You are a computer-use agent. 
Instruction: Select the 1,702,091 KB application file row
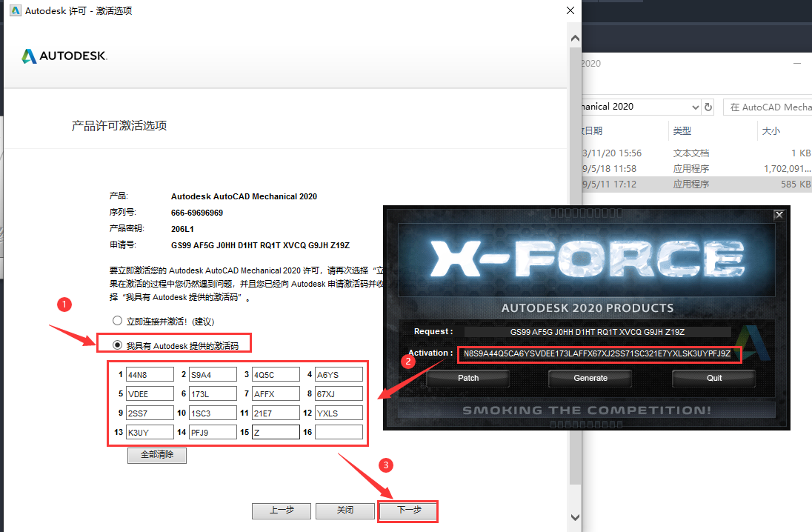point(696,169)
